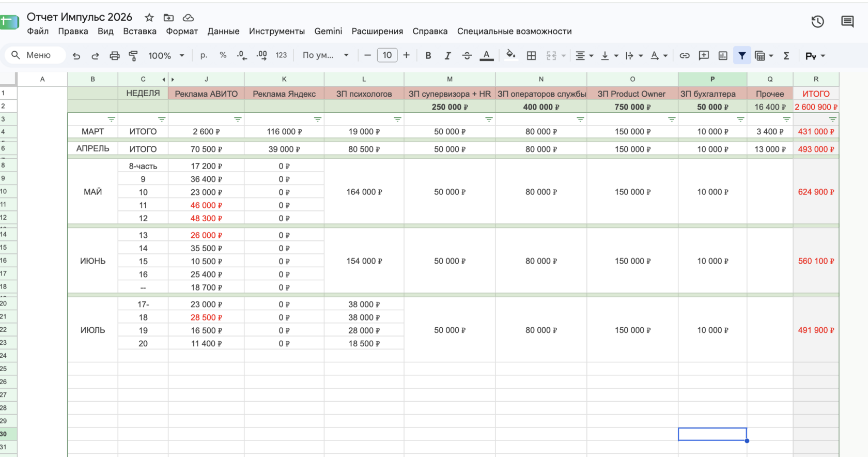
Task: Star the document Отчет Импульс 2026
Action: (149, 18)
